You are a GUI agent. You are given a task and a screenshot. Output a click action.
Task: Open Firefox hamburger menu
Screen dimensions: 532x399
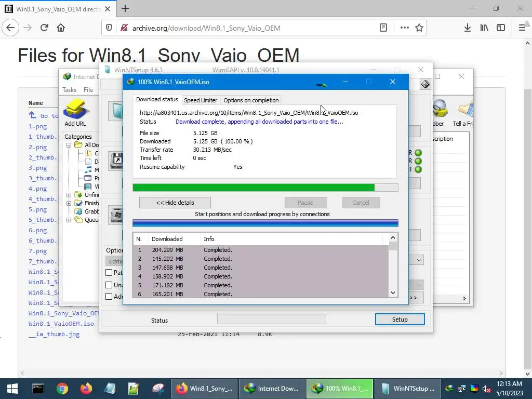[x=522, y=28]
